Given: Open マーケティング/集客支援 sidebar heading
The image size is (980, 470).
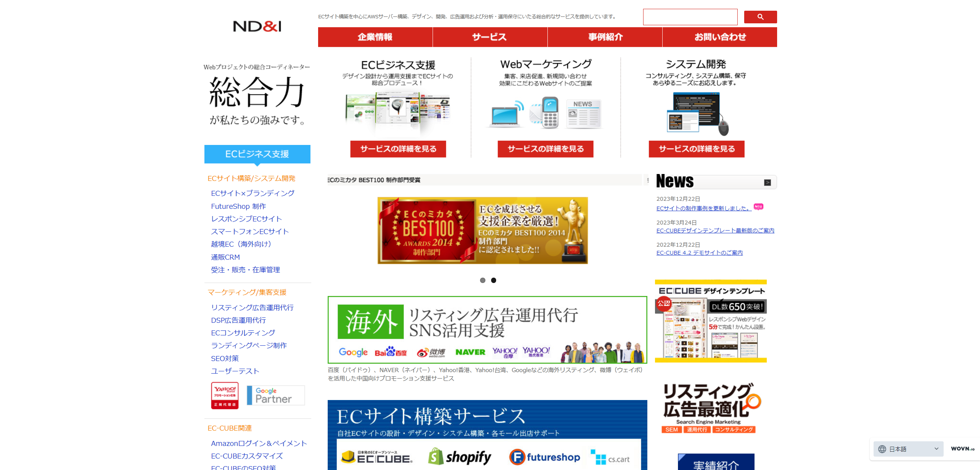Looking at the screenshot, I should tap(247, 293).
